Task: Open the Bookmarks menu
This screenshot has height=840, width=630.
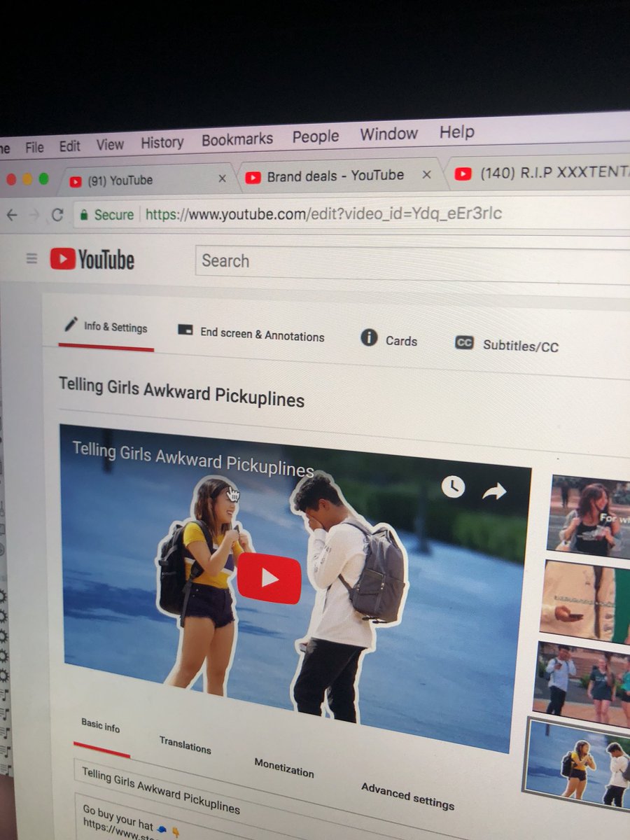Action: pos(237,139)
